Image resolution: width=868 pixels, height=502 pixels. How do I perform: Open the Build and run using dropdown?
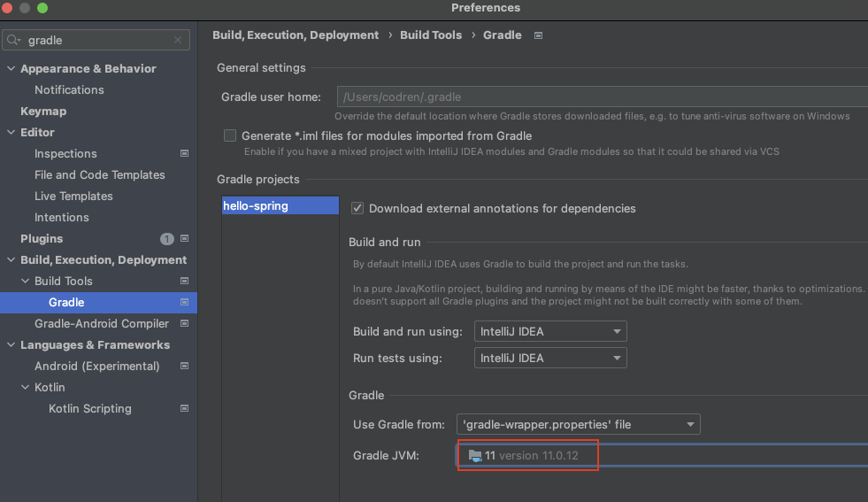click(x=549, y=332)
